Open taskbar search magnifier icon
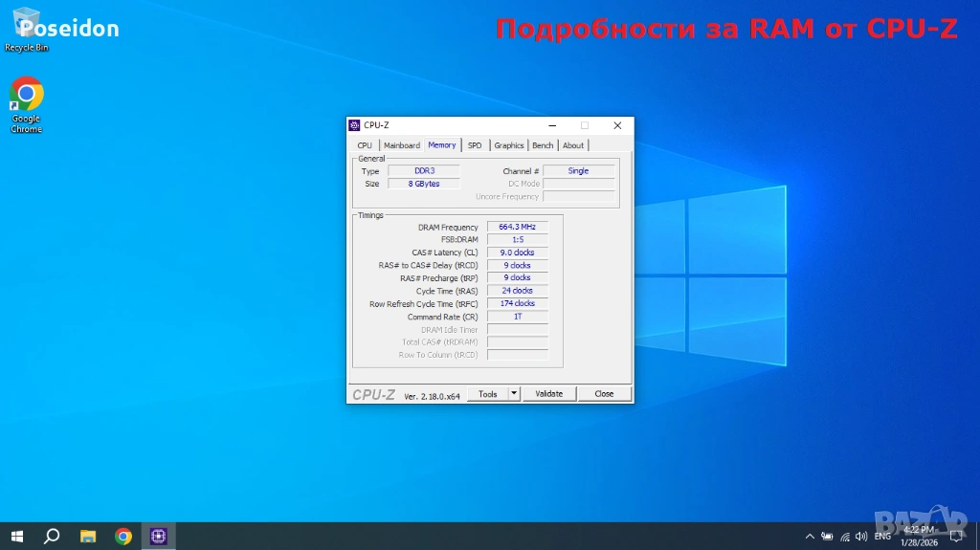980x550 pixels. pyautogui.click(x=52, y=536)
